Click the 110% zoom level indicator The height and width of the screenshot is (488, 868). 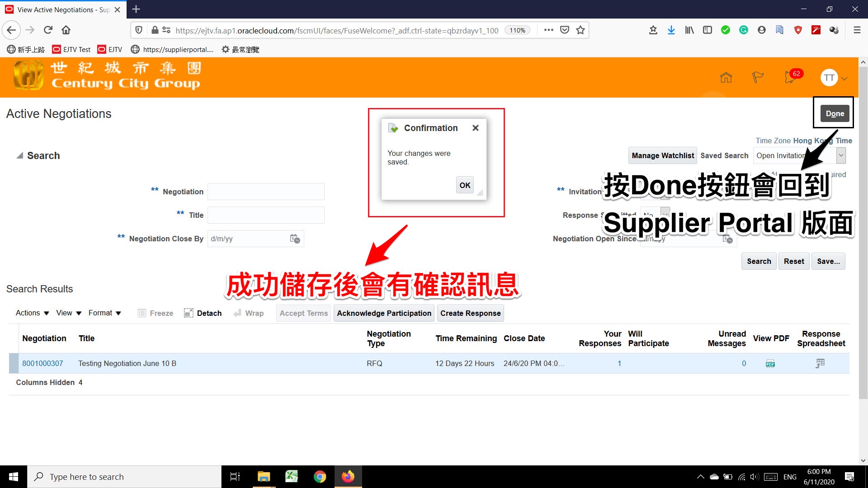pos(517,30)
